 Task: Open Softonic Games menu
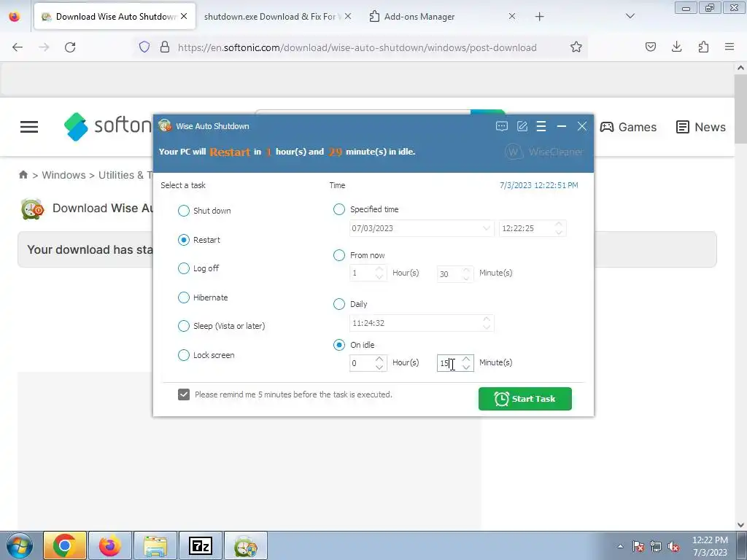point(628,127)
